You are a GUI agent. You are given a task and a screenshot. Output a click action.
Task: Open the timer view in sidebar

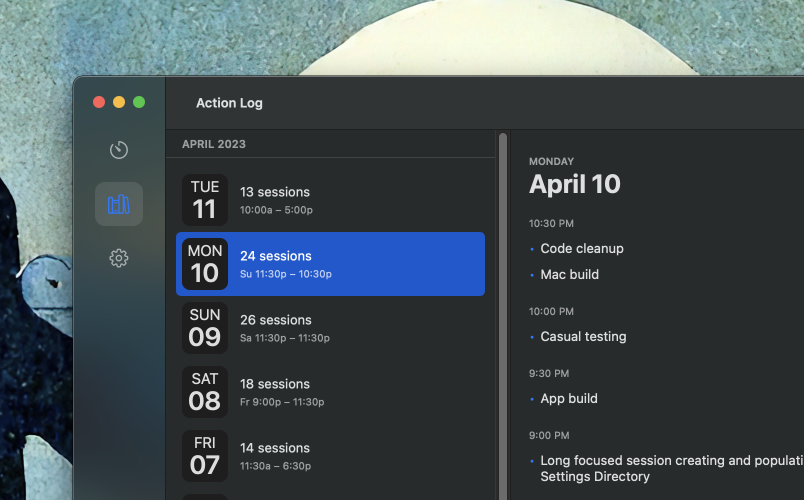pyautogui.click(x=119, y=150)
